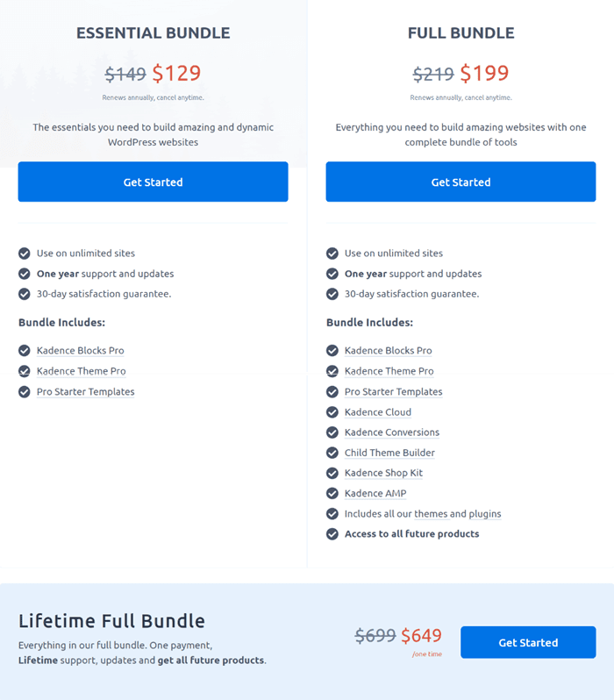The width and height of the screenshot is (614, 700).
Task: Click check icon beside Kadence Conversions
Action: pyautogui.click(x=332, y=432)
